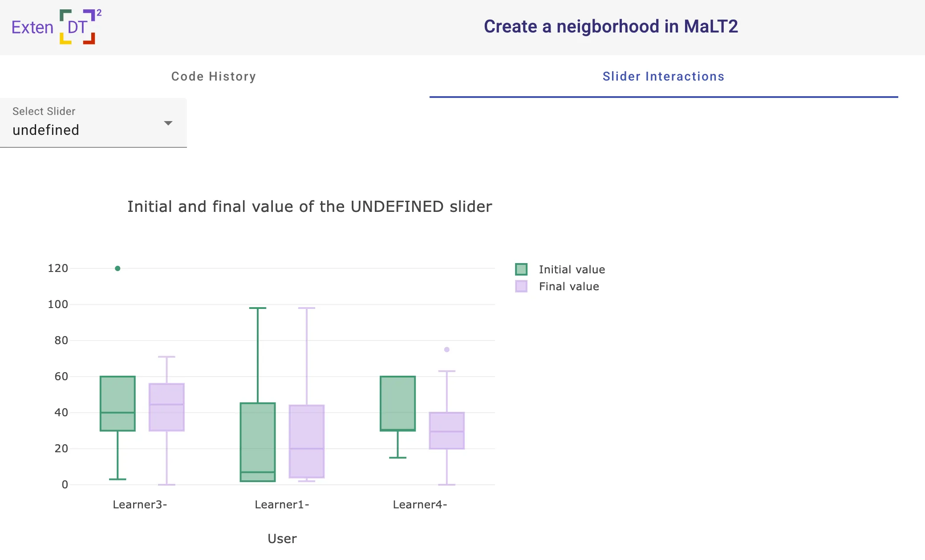Hide Learner1 data by clicking its label
This screenshot has width=925, height=560.
point(282,504)
